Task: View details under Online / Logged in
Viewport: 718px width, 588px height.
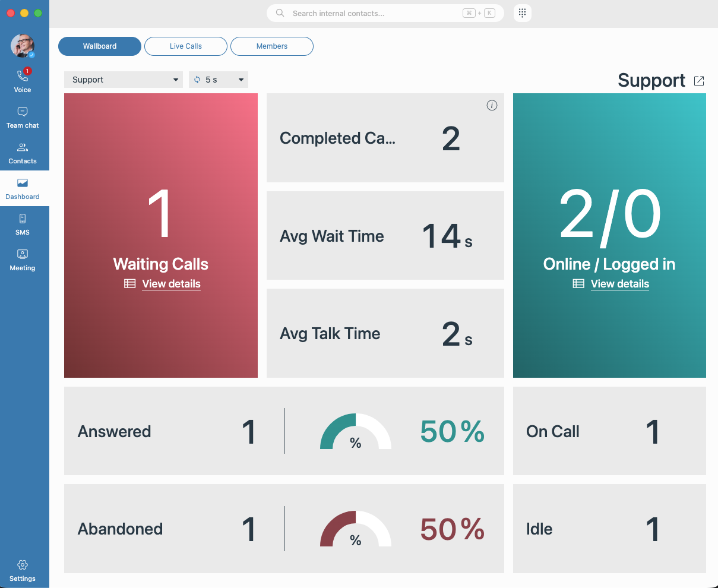Action: pyautogui.click(x=619, y=284)
